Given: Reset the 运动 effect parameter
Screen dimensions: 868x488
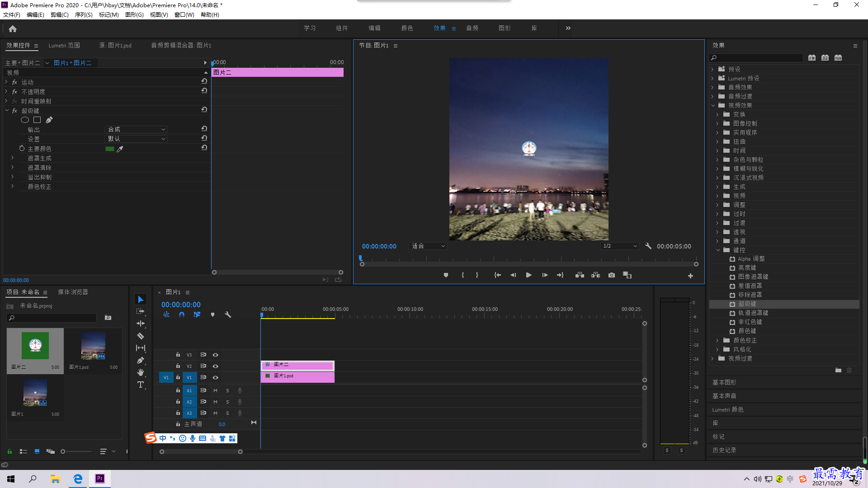Looking at the screenshot, I should click(204, 81).
